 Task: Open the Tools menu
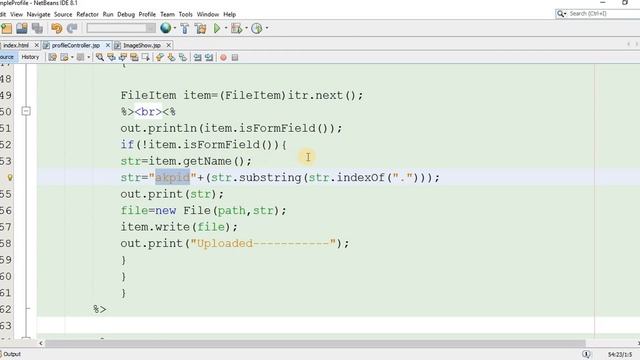click(x=185, y=14)
